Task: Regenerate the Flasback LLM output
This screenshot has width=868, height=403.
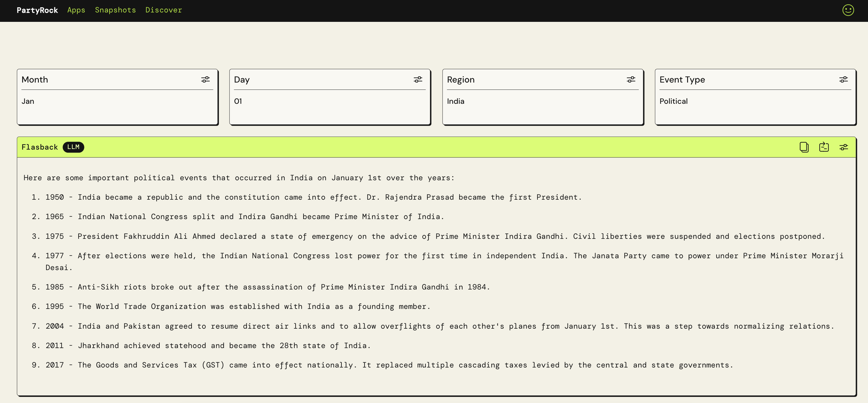Action: tap(824, 147)
